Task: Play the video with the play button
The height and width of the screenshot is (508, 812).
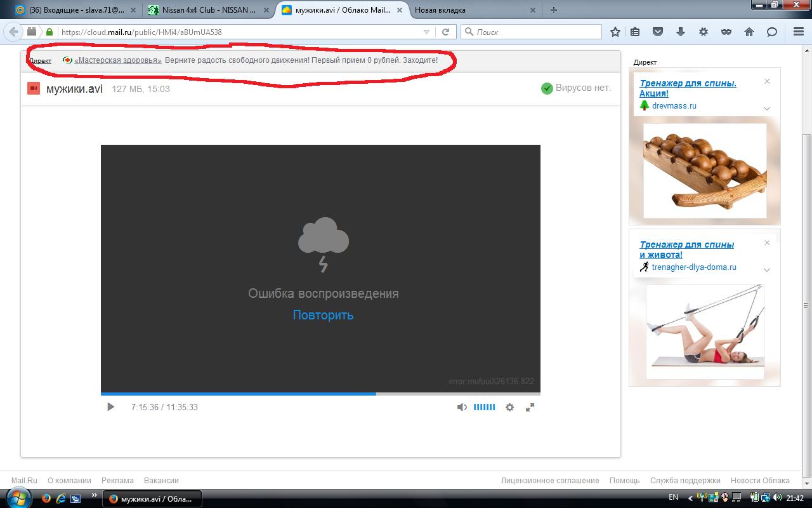Action: [x=110, y=407]
